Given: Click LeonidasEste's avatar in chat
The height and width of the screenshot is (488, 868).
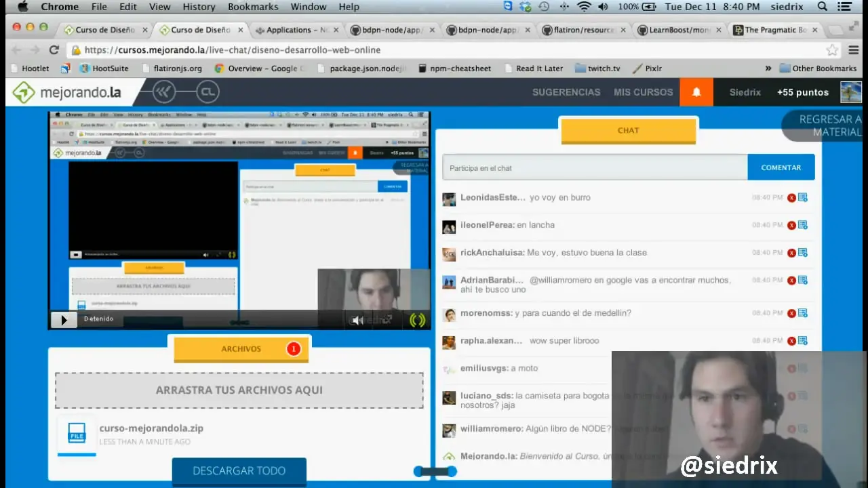Looking at the screenshot, I should pyautogui.click(x=449, y=199).
